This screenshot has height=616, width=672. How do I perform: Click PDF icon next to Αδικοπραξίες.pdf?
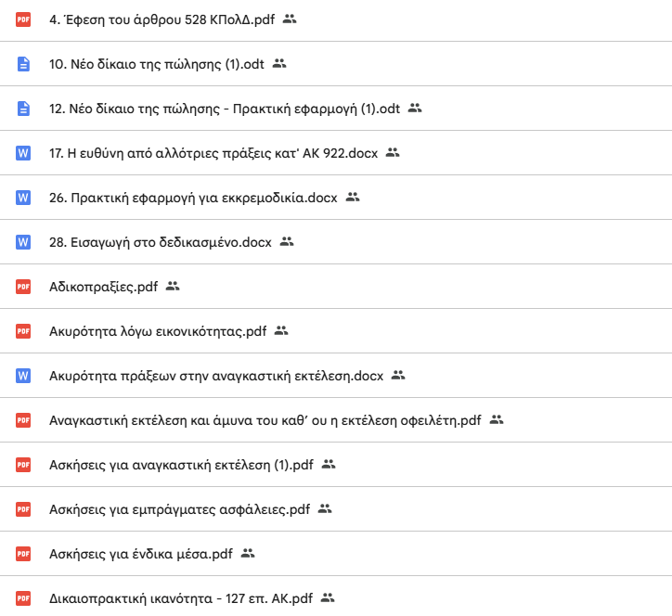tap(24, 287)
